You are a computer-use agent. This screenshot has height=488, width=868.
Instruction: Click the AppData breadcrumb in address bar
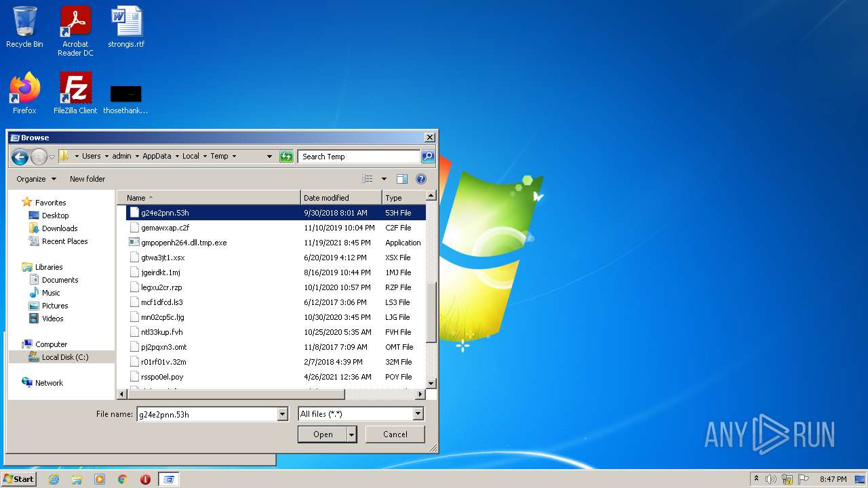click(x=157, y=157)
